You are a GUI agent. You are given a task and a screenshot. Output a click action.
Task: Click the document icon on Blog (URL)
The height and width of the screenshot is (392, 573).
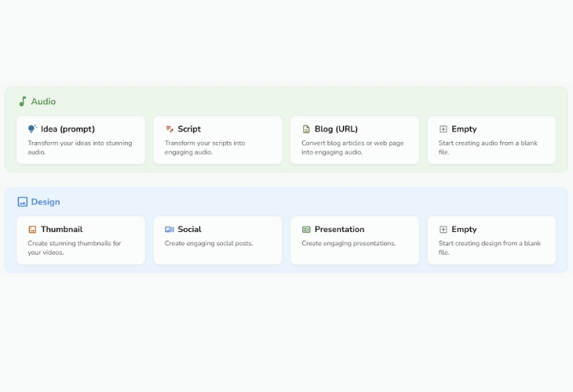(306, 129)
